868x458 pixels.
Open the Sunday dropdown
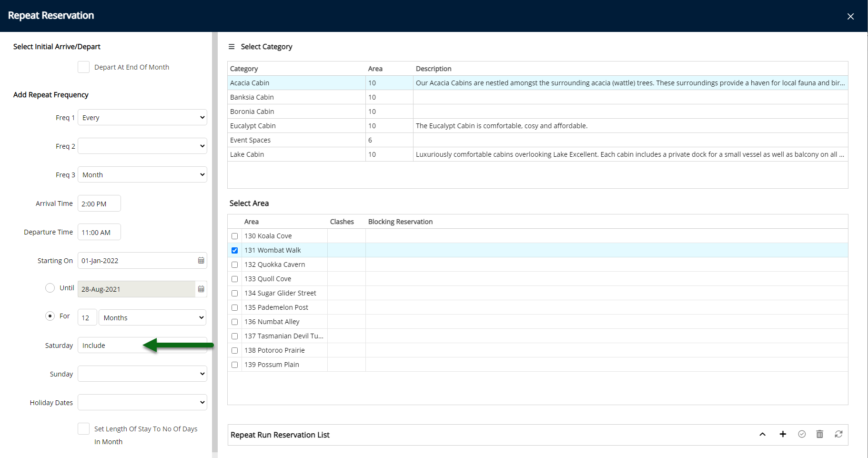click(x=142, y=374)
